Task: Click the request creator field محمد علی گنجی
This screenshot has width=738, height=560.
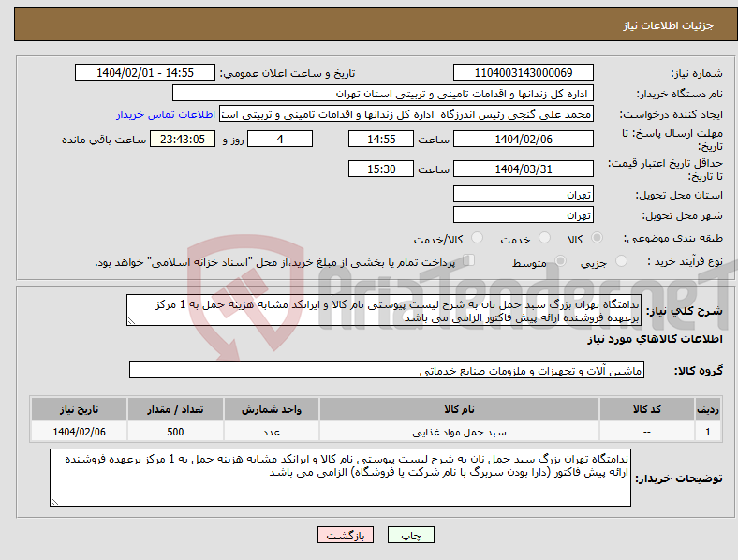Action: 406,114
